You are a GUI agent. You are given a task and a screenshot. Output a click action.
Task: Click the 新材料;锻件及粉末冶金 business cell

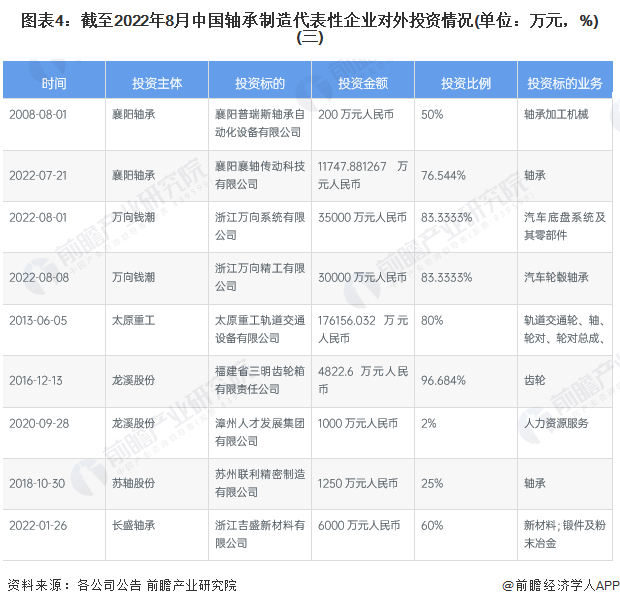[x=565, y=534]
